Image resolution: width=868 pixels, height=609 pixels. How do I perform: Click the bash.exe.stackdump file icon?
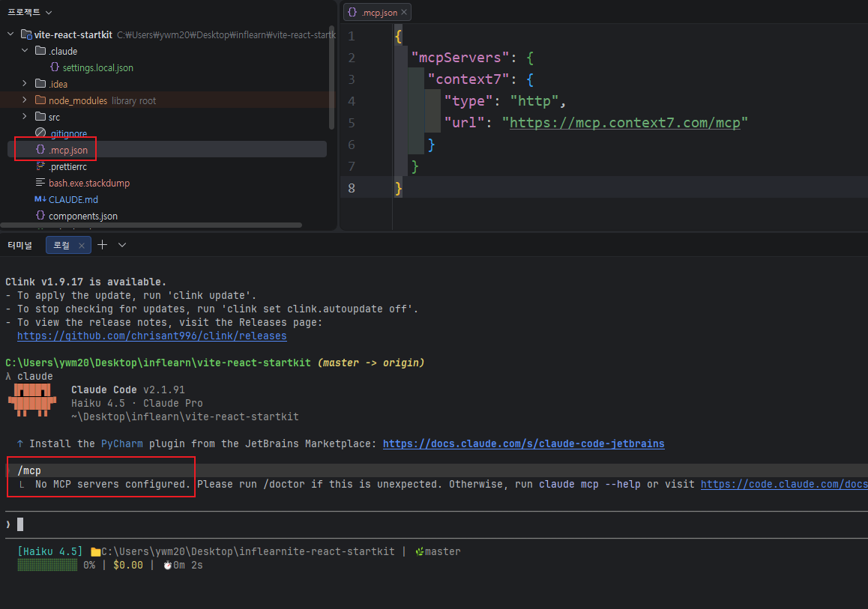coord(40,183)
